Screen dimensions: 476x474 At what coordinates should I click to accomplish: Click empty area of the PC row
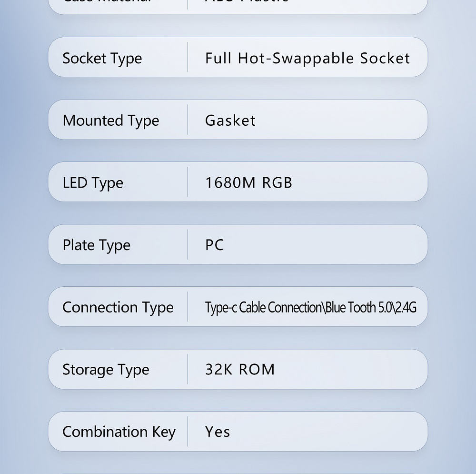click(x=325, y=244)
